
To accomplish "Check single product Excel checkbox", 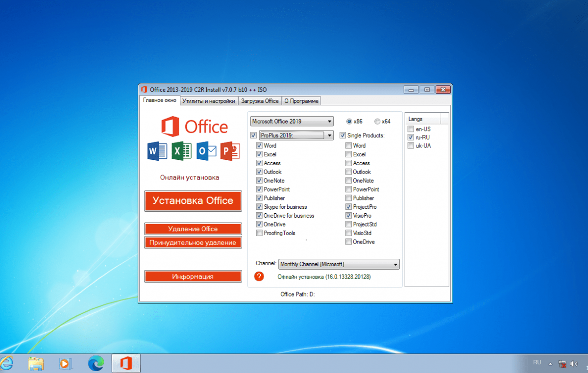I will click(x=348, y=154).
